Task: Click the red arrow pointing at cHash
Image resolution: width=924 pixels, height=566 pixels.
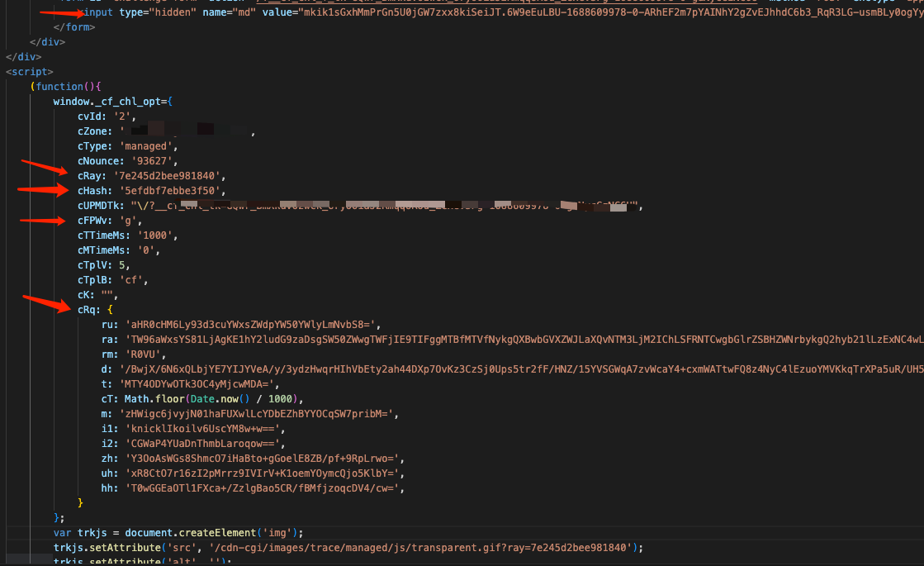Action: (x=43, y=190)
